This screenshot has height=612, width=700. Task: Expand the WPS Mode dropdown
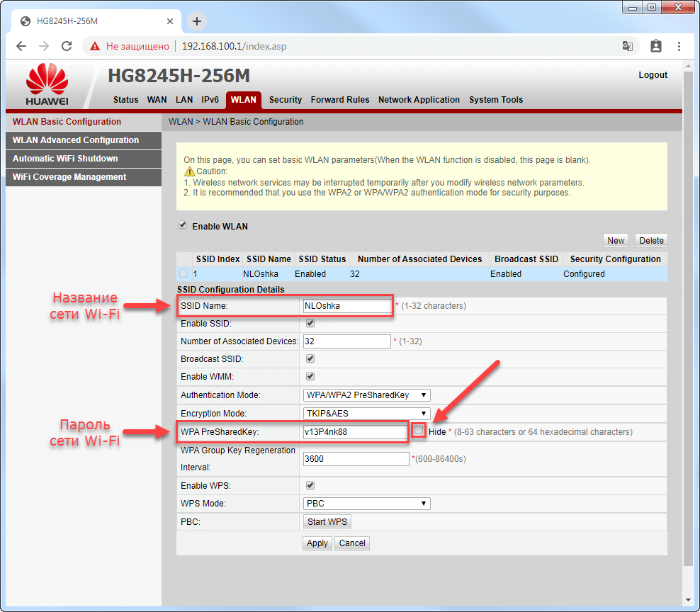pyautogui.click(x=366, y=504)
